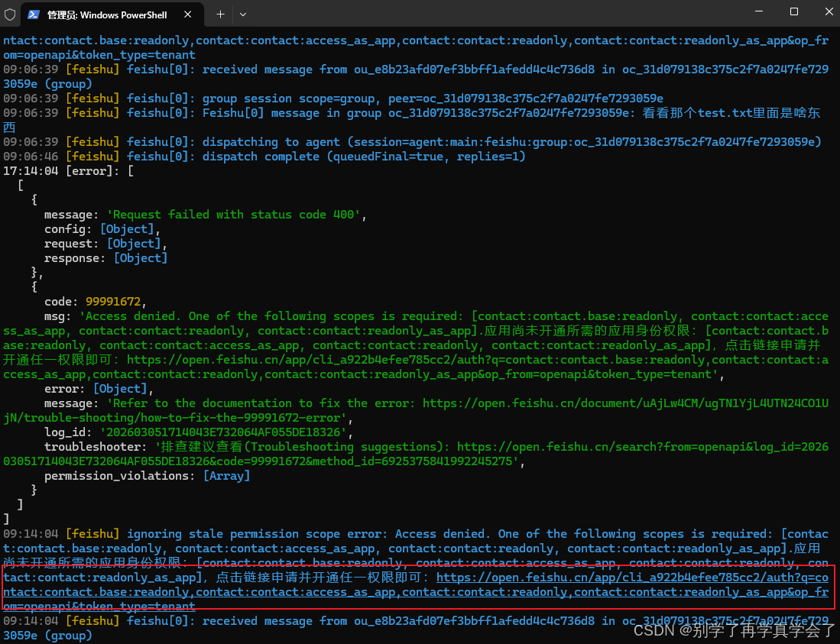Select the 管理员: Windows PowerShell tab
The width and height of the screenshot is (840, 644).
tap(112, 15)
